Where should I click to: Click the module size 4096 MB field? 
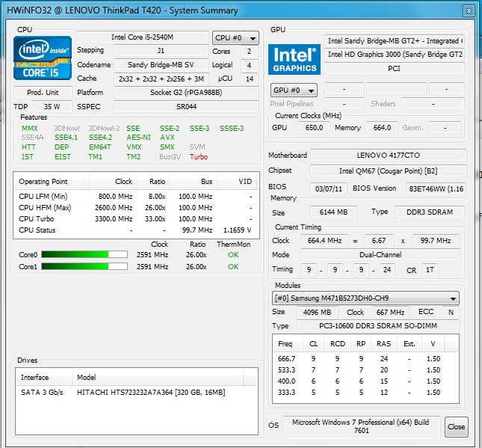coord(318,312)
